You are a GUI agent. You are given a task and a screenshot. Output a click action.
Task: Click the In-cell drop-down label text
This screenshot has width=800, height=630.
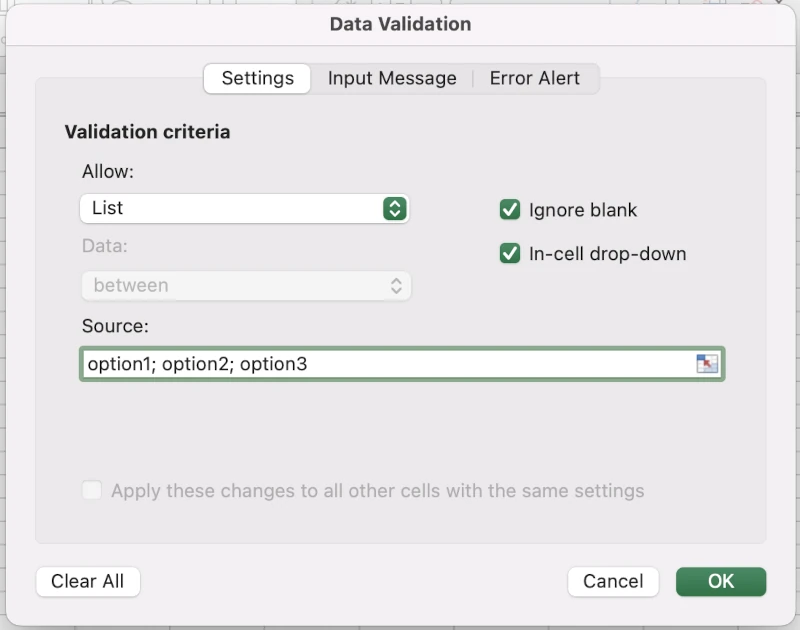click(607, 254)
